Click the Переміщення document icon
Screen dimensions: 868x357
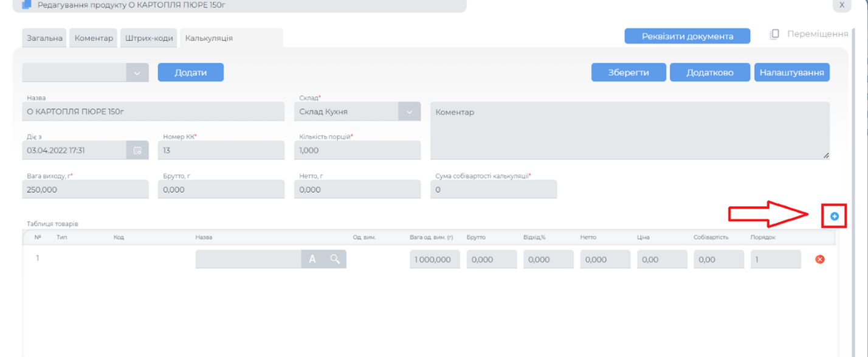tap(774, 35)
